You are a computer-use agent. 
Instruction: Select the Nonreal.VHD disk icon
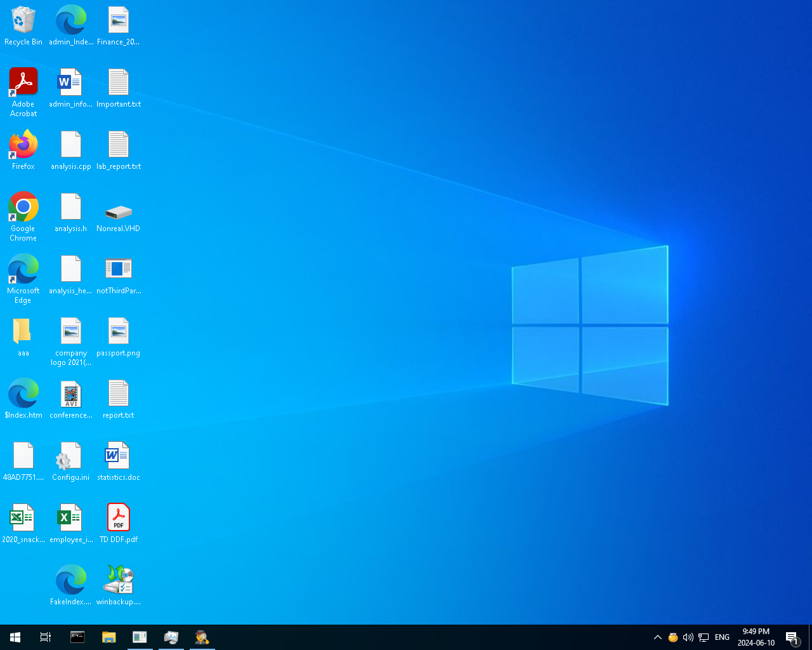click(119, 218)
